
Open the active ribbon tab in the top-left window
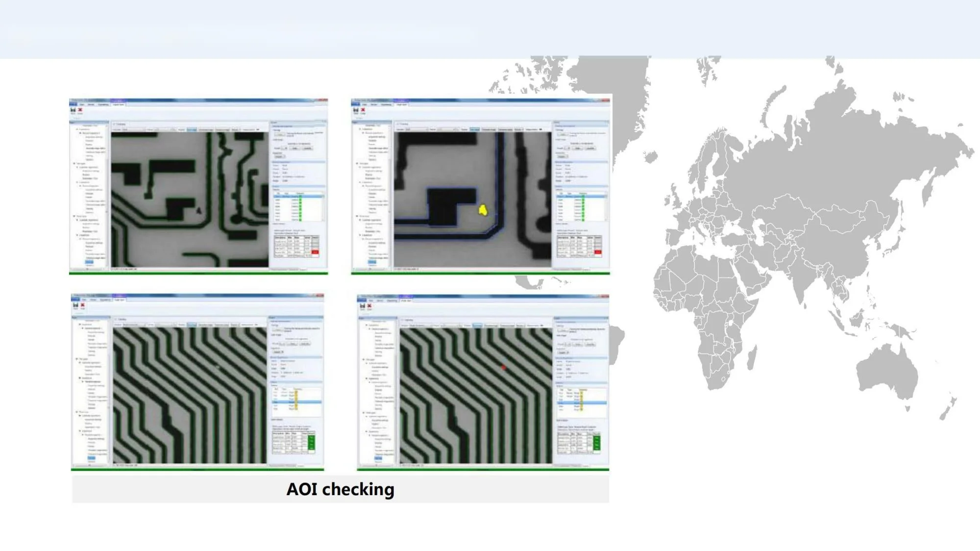click(119, 104)
